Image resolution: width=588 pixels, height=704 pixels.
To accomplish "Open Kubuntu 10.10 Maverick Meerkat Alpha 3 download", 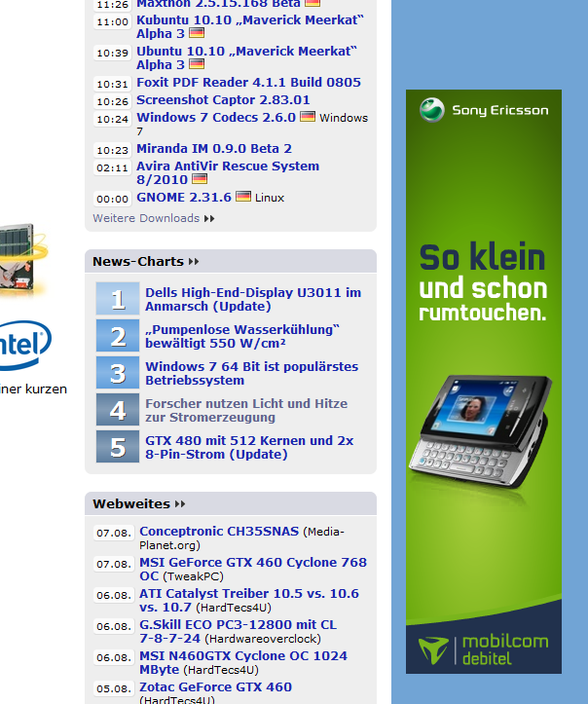I will [249, 26].
